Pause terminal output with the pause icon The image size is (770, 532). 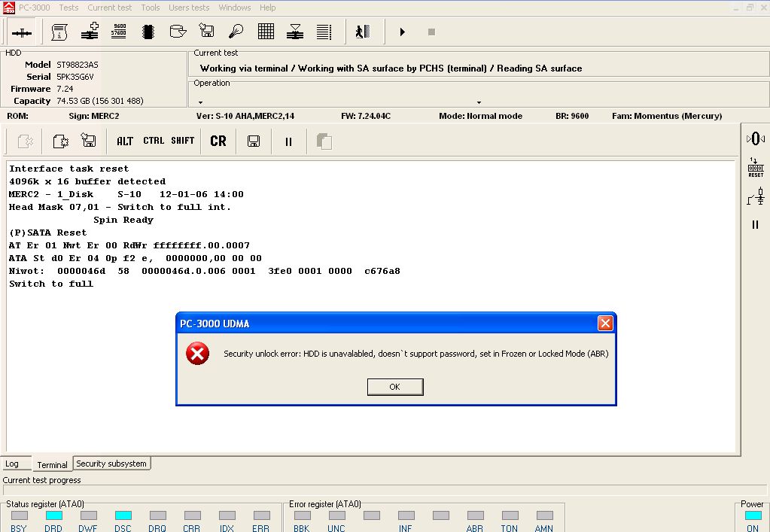[288, 141]
